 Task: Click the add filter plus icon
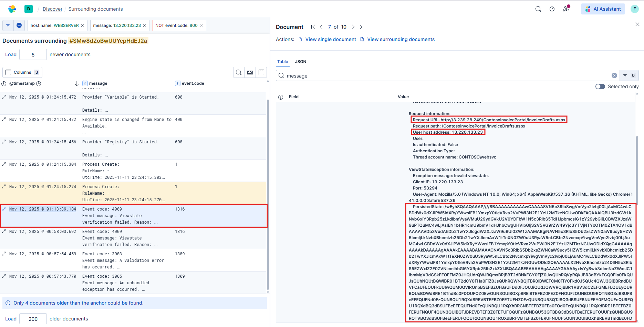tap(19, 25)
